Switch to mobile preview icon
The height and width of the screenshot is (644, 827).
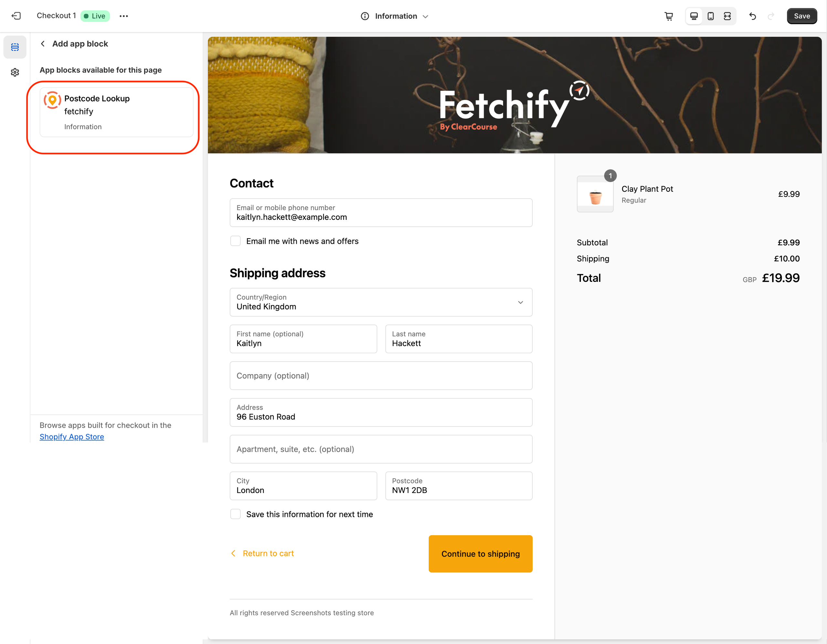tap(711, 16)
